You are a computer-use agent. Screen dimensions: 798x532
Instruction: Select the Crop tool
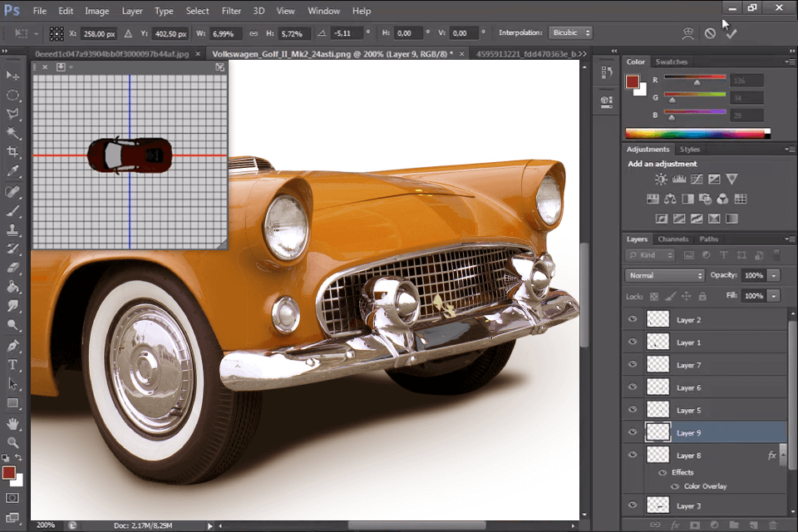coord(12,151)
